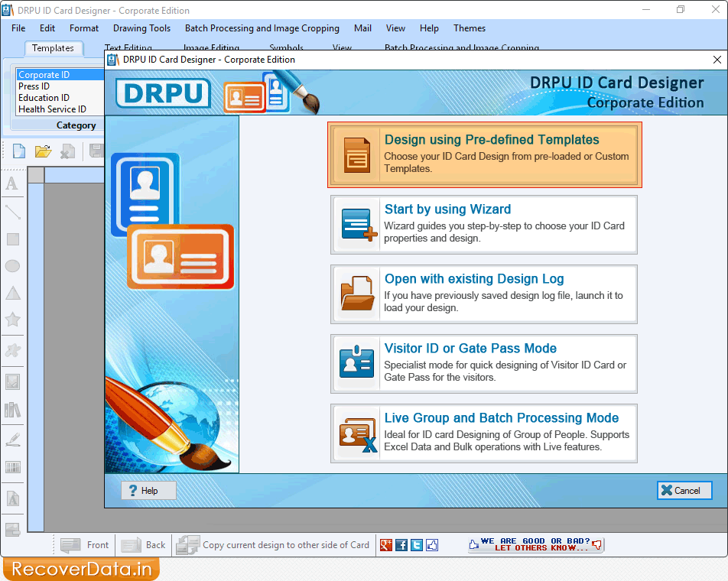
Task: Select the Text tool icon
Action: (12, 183)
